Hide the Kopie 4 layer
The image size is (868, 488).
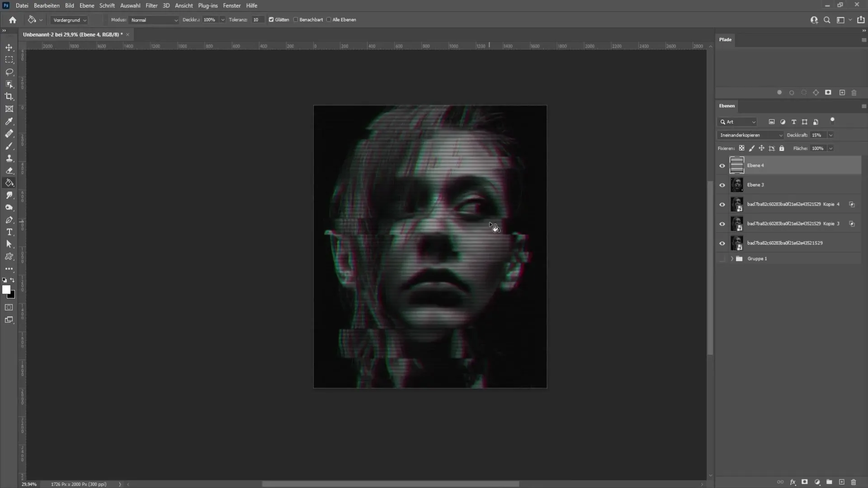click(x=722, y=205)
